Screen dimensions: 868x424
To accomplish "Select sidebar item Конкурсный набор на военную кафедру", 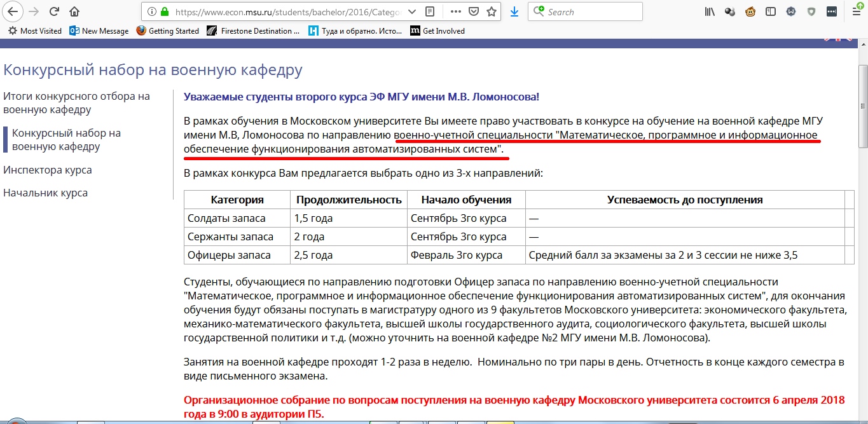I will [x=66, y=140].
